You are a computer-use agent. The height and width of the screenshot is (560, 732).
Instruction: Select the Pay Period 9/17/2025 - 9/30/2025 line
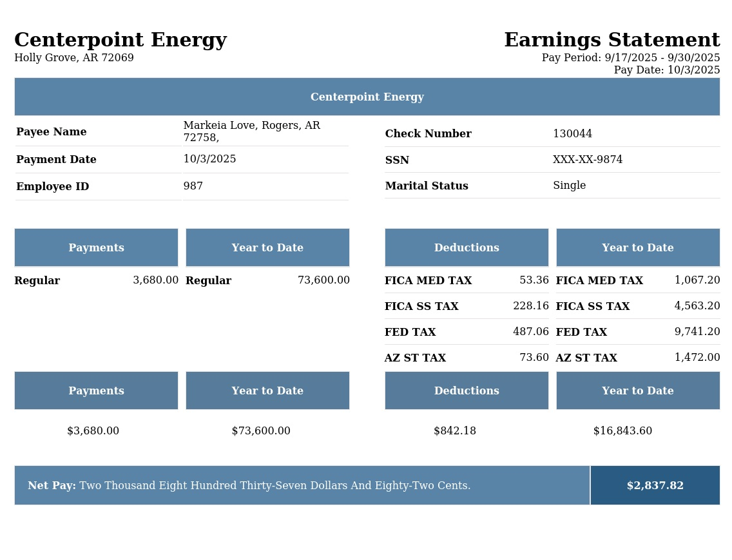(631, 58)
